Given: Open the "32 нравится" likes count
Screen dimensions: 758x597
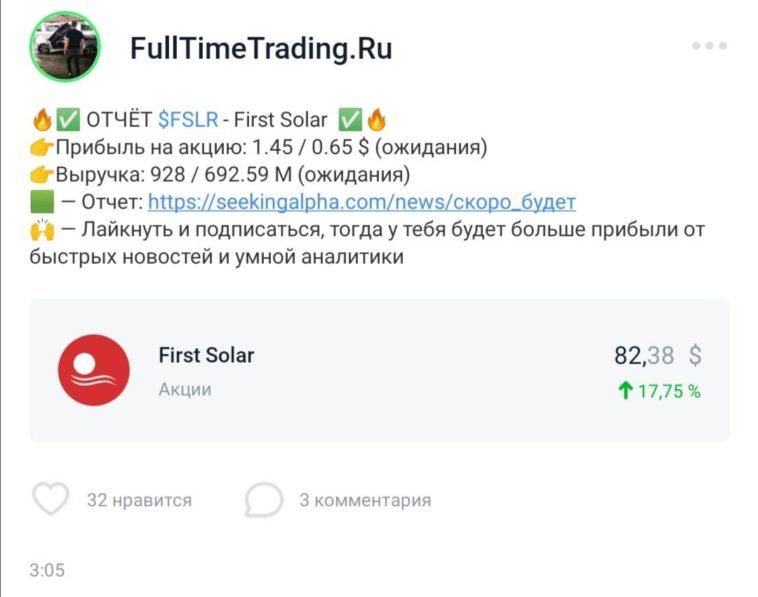Looking at the screenshot, I should (139, 500).
